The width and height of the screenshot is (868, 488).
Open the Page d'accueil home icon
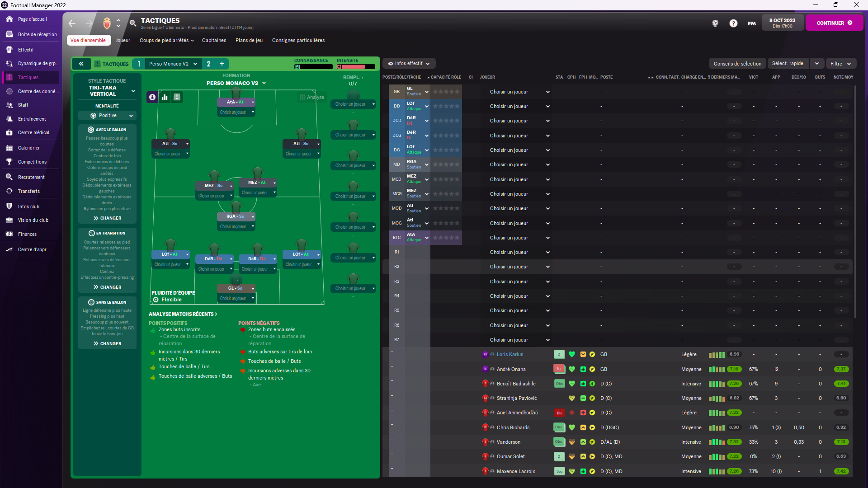[9, 19]
